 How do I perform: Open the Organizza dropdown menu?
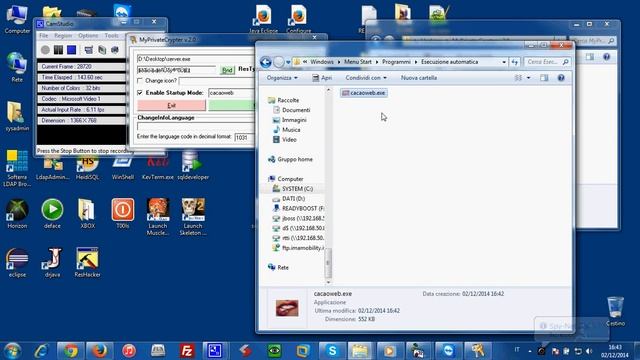click(x=282, y=78)
